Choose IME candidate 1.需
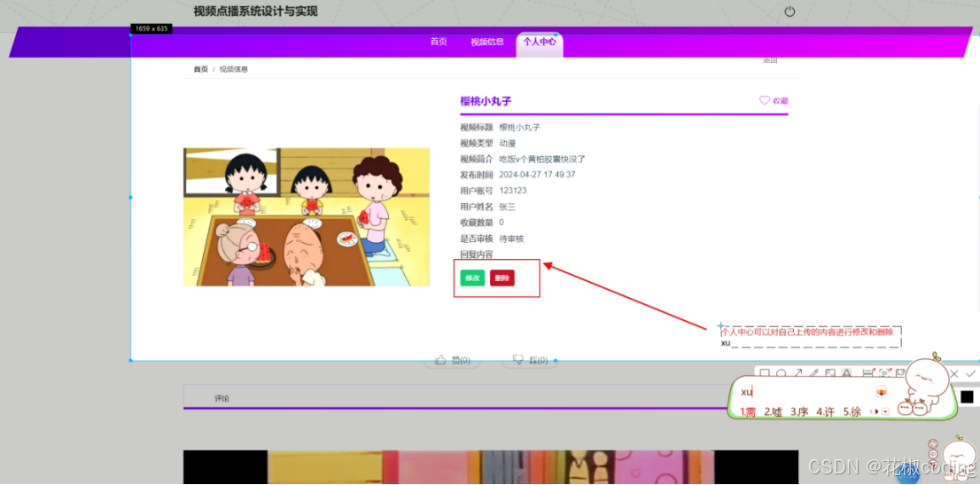 point(748,411)
